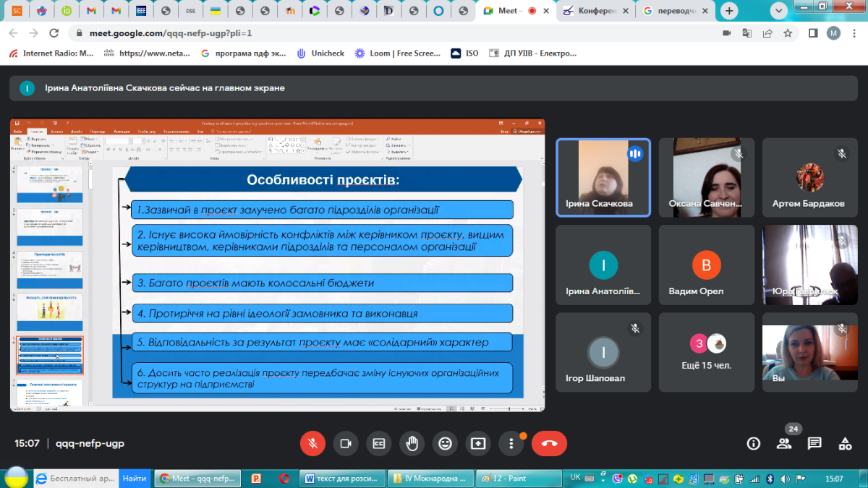The image size is (868, 488).
Task: Open meeting details info icon
Action: click(x=754, y=443)
